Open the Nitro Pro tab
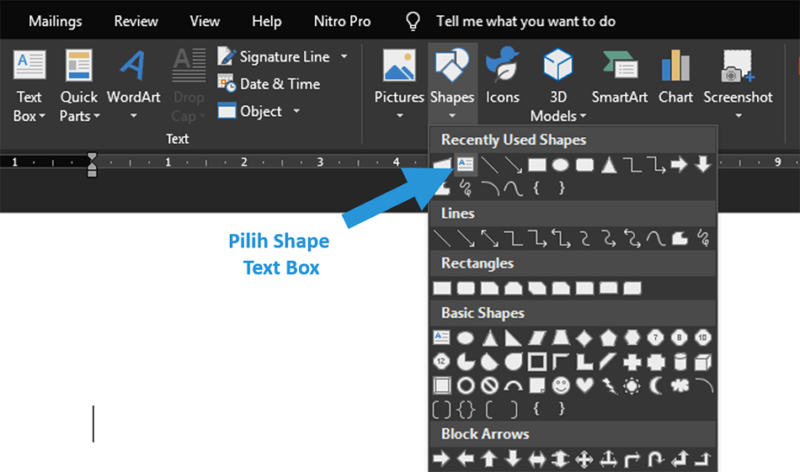800x472 pixels. point(342,21)
